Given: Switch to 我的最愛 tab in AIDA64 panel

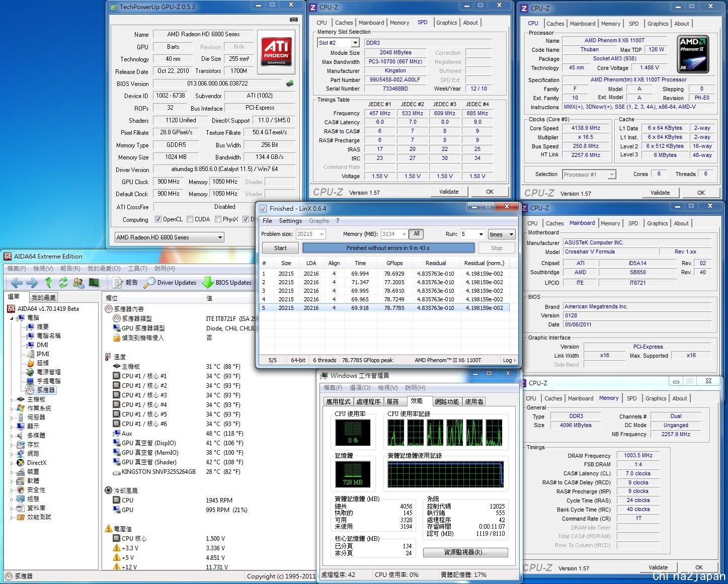Looking at the screenshot, I should click(44, 297).
